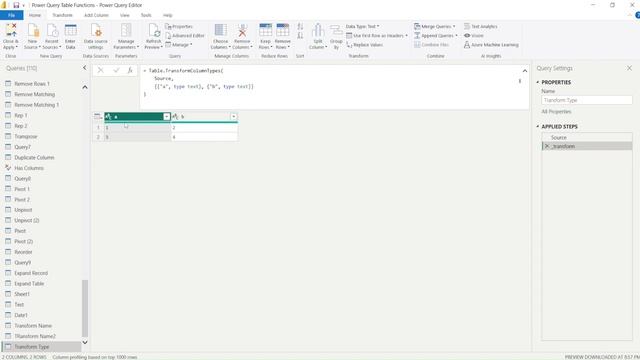640x360 pixels.
Task: Switch to the Transform tab
Action: point(62,15)
